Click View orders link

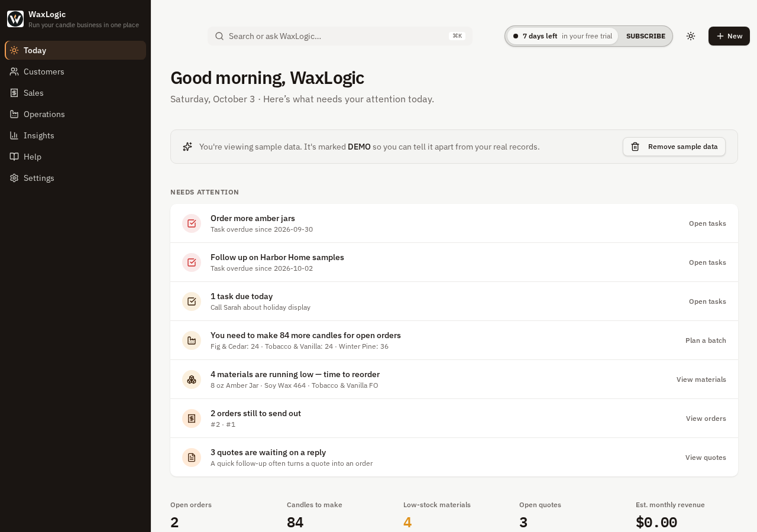click(706, 419)
